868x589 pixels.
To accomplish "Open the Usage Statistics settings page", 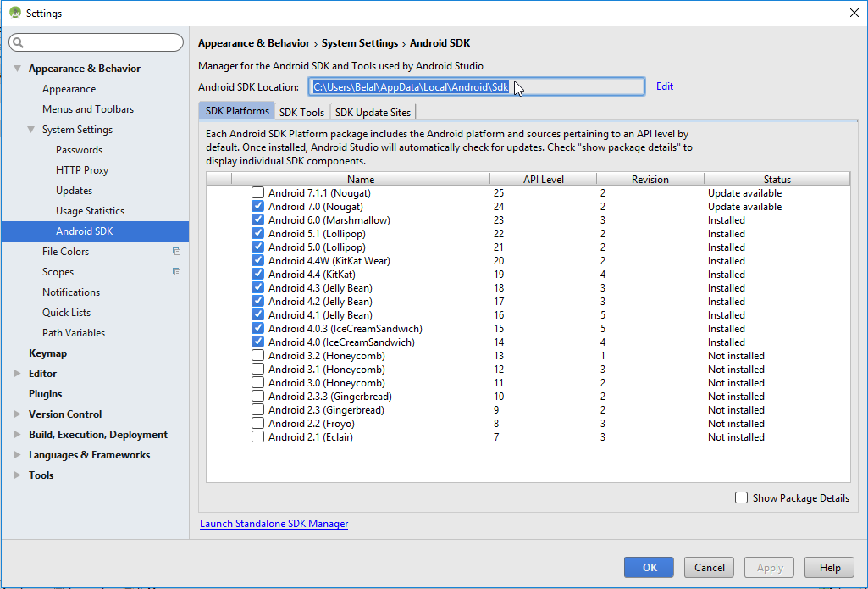I will pos(91,211).
